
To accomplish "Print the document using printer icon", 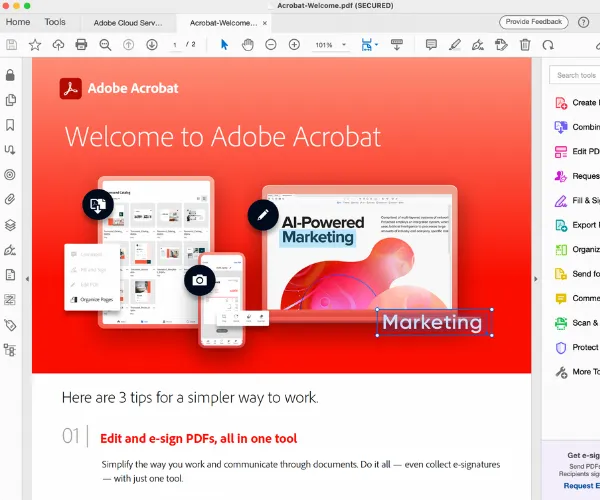I will pos(81,45).
